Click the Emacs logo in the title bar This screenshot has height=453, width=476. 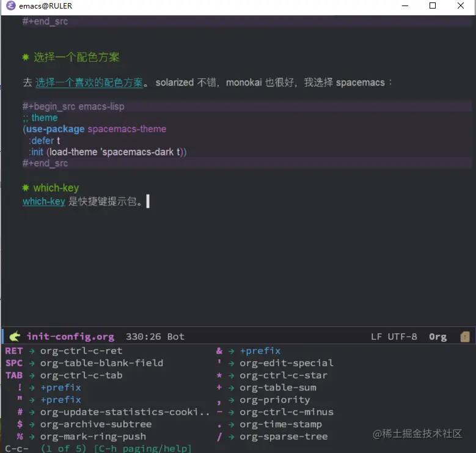[11, 6]
